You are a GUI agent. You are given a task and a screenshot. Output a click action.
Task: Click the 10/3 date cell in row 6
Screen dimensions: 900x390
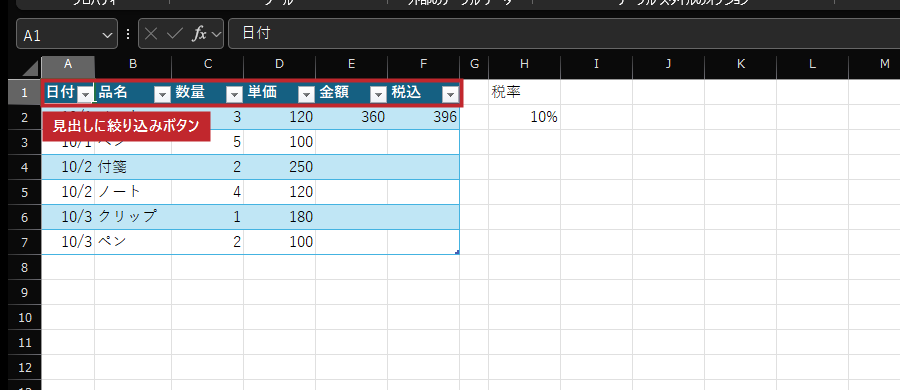68,217
